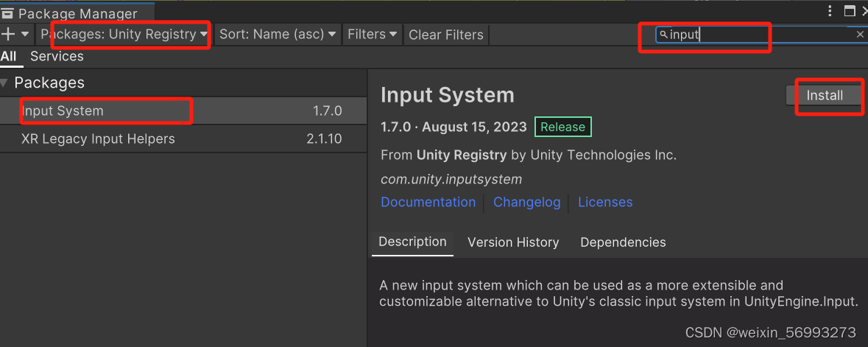Open the add-package dropdown arrow beside plus
The width and height of the screenshot is (868, 347).
[25, 35]
